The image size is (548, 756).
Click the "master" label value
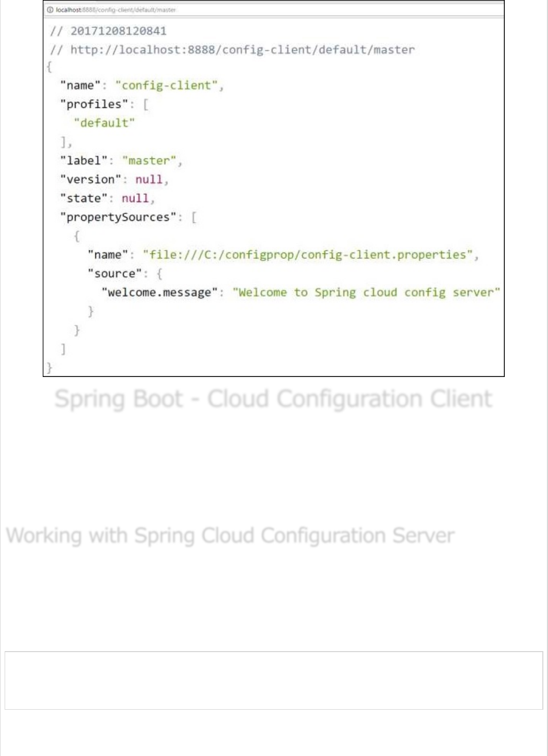(x=149, y=161)
